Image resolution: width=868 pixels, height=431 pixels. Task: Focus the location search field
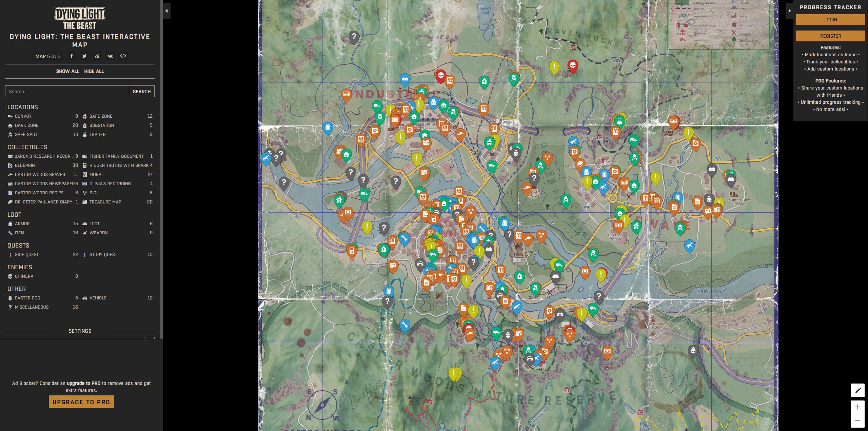pyautogui.click(x=67, y=92)
